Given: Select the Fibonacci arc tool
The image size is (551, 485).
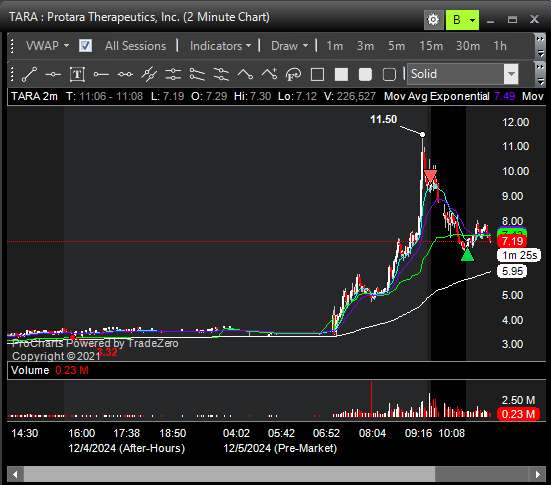Looking at the screenshot, I should (x=293, y=74).
